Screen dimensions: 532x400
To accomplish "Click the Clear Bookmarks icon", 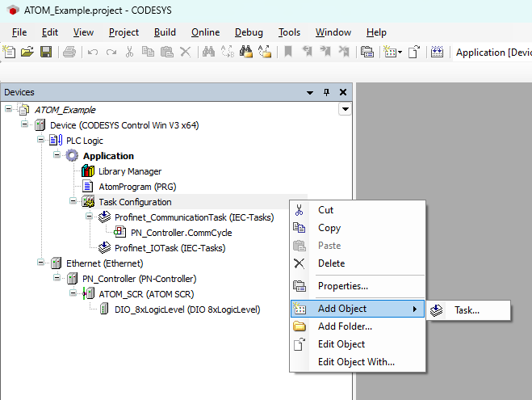I will coord(344,52).
